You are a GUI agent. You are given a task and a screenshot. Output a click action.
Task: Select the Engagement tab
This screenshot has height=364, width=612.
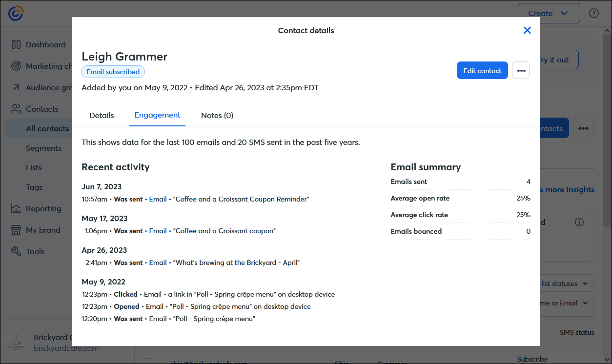point(157,116)
